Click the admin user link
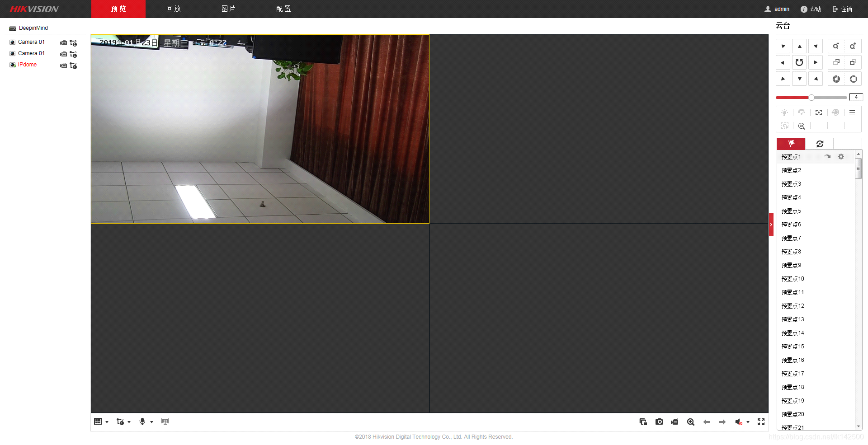This screenshot has width=868, height=445. 777,9
